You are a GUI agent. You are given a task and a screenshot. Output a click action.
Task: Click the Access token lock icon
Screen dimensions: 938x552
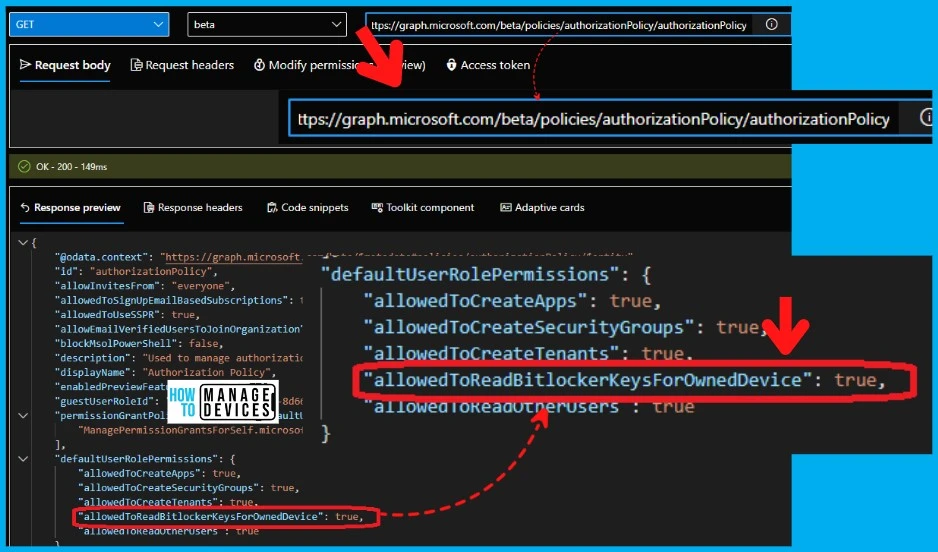coord(452,65)
